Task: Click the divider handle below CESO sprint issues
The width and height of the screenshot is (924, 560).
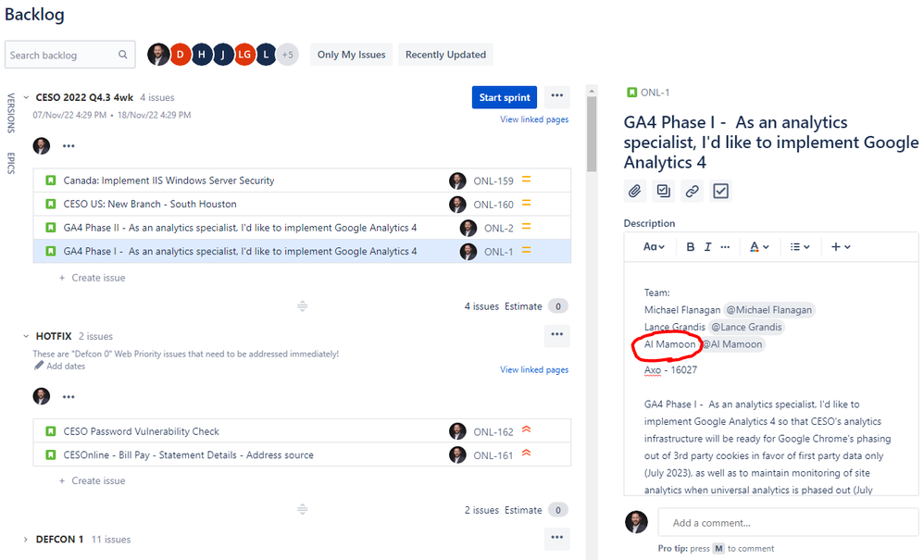Action: click(x=303, y=306)
